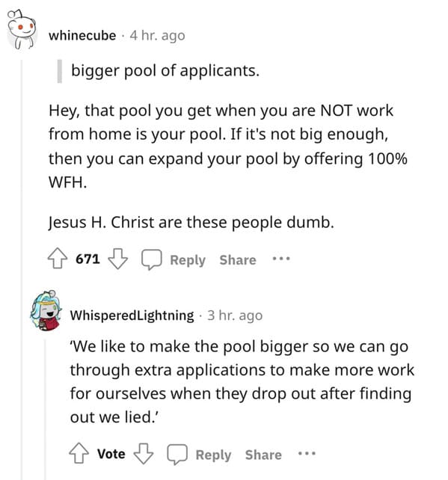Downvote WhisperedLightning's reply
This screenshot has width=448, height=480.
tap(144, 453)
